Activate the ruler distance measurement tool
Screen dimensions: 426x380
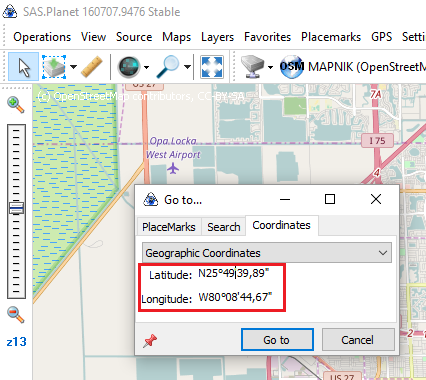(92, 67)
